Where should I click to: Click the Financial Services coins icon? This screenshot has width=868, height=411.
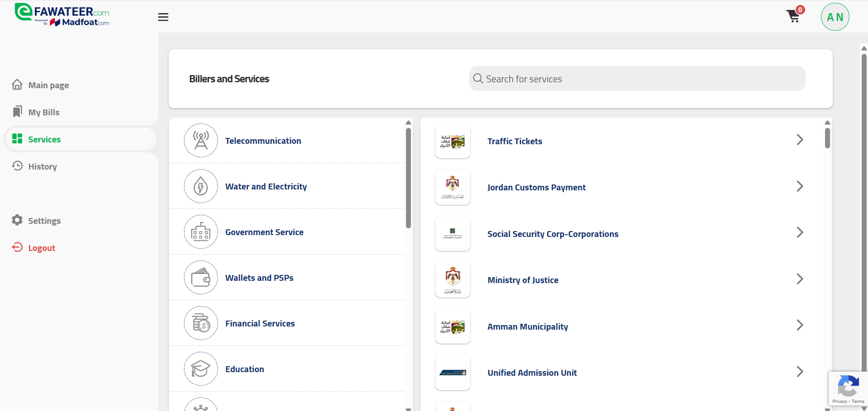coord(201,323)
